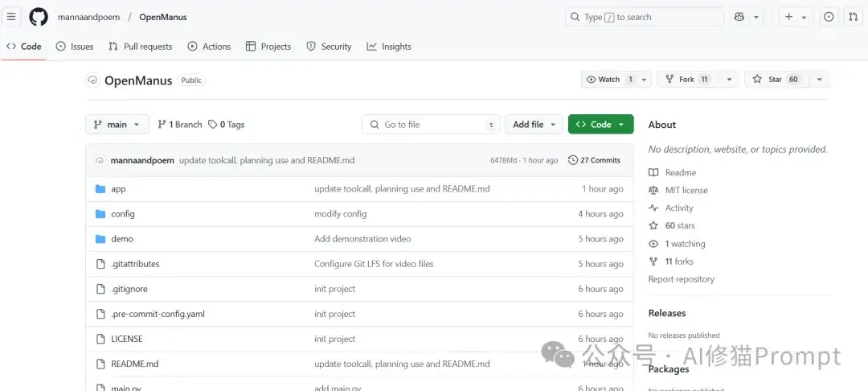Click the app folder icon
The image size is (868, 391).
point(100,189)
